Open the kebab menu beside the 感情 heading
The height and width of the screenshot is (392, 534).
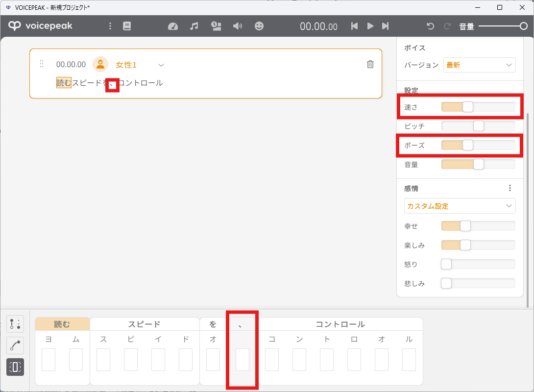510,188
